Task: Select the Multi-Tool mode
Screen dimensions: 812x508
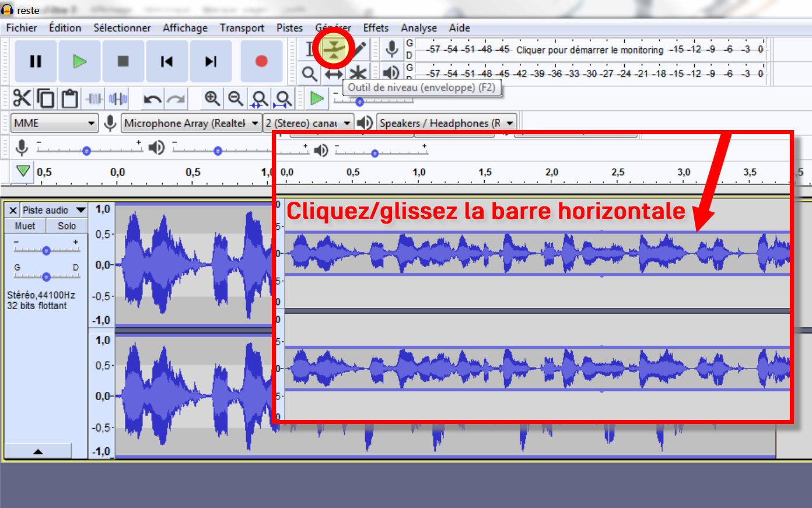Action: 357,74
